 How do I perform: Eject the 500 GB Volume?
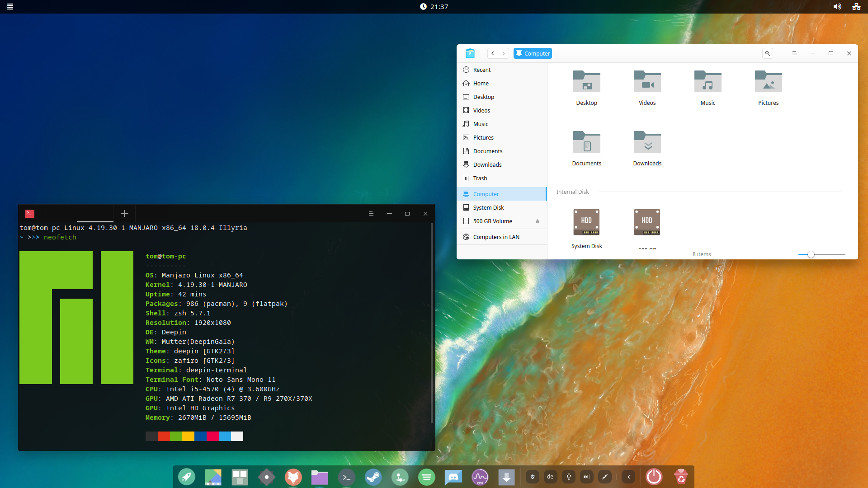pyautogui.click(x=538, y=221)
